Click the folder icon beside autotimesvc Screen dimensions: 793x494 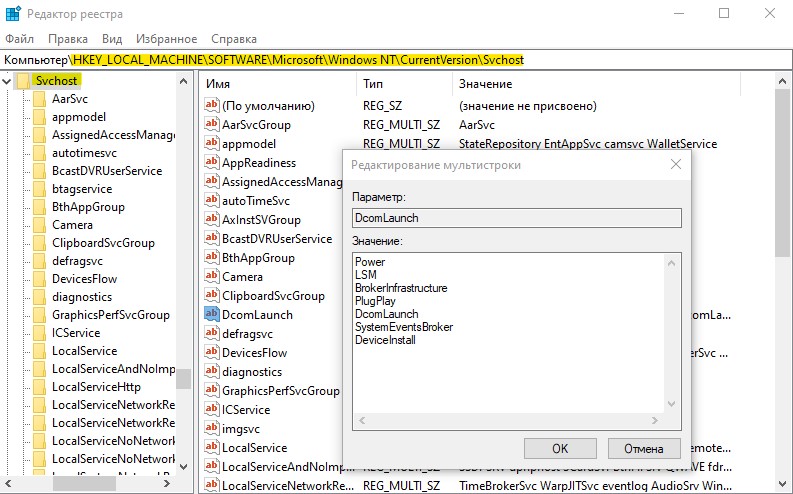pyautogui.click(x=39, y=153)
